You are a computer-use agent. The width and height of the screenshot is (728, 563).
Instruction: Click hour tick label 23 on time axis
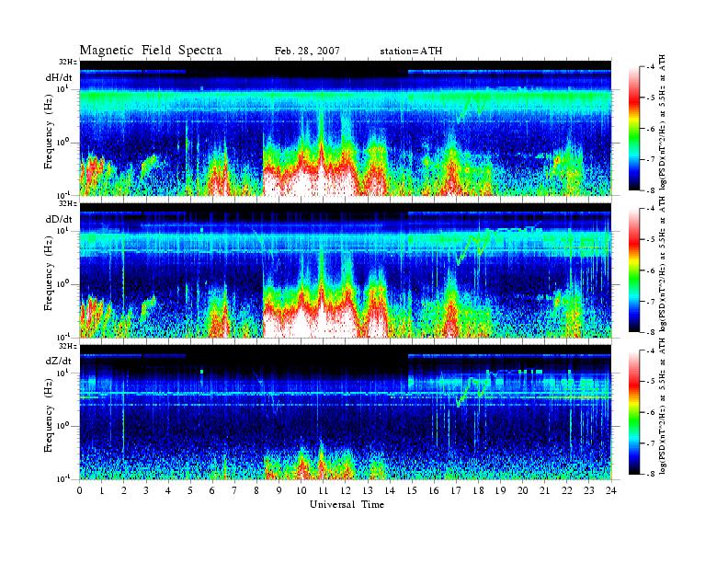pos(588,491)
